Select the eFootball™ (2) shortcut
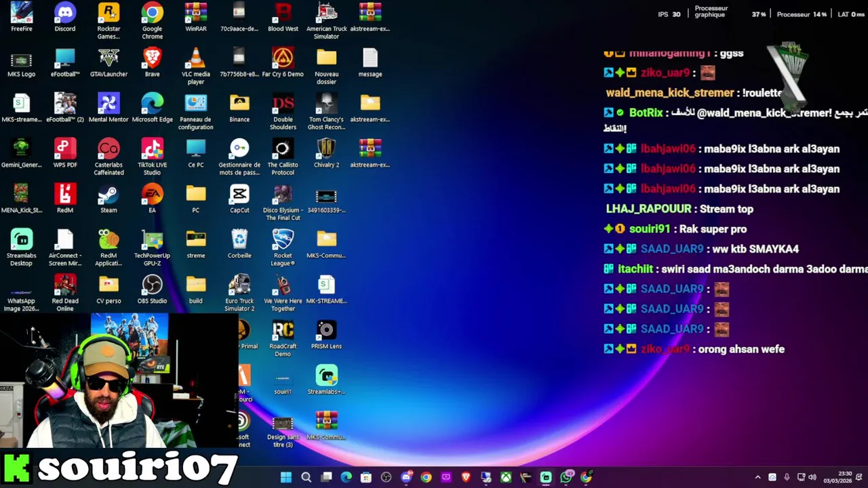Screen dimensions: 868x488 [x=65, y=108]
